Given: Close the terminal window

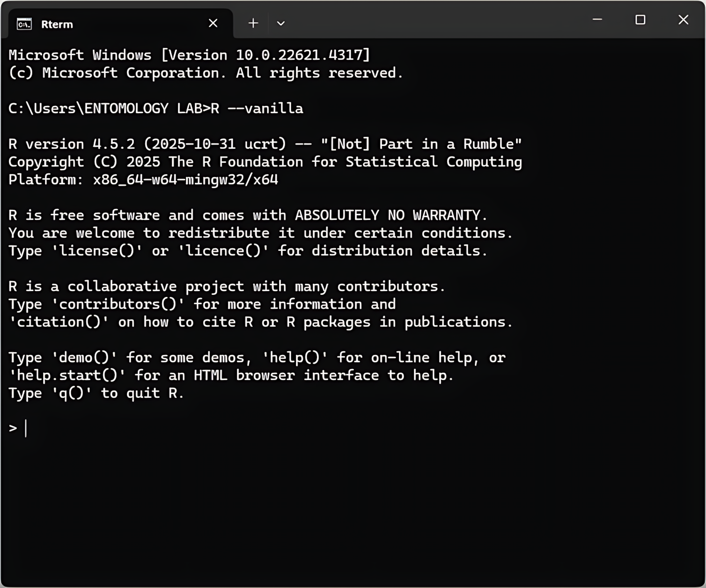Looking at the screenshot, I should 683,20.
